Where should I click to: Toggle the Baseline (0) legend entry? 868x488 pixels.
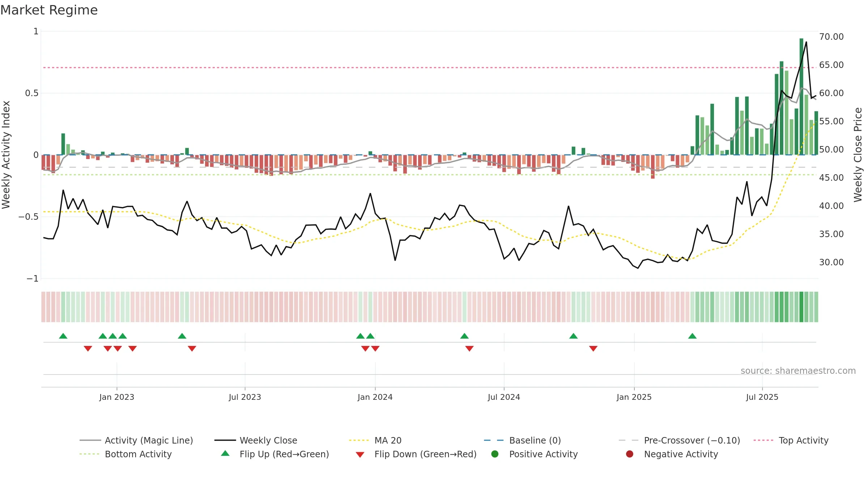click(522, 440)
